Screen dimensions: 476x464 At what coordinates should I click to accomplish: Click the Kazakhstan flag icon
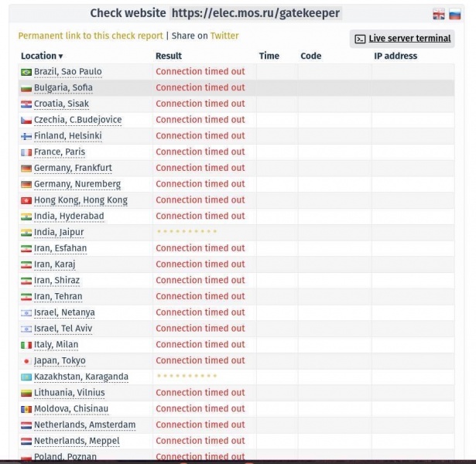click(26, 377)
